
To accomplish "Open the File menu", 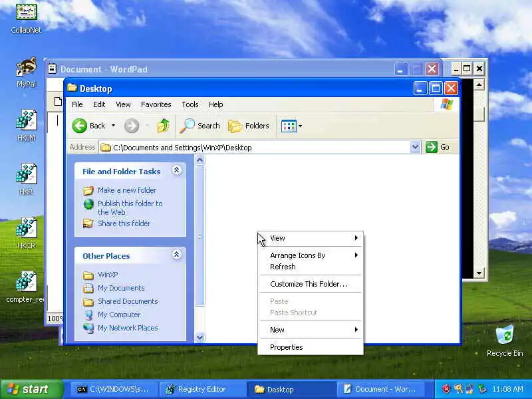I will (77, 104).
